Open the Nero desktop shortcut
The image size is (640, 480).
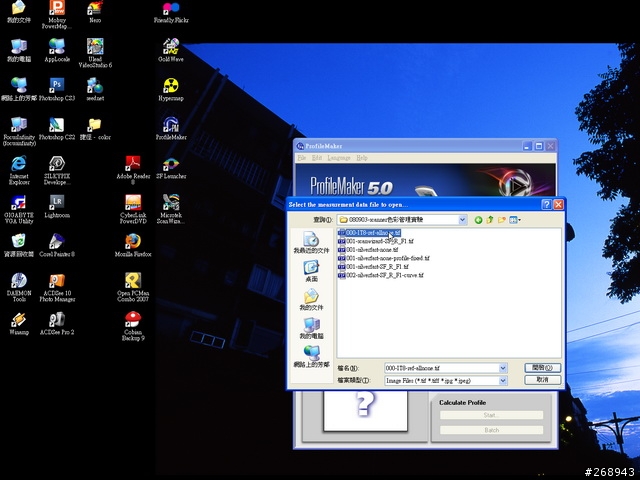pos(95,12)
